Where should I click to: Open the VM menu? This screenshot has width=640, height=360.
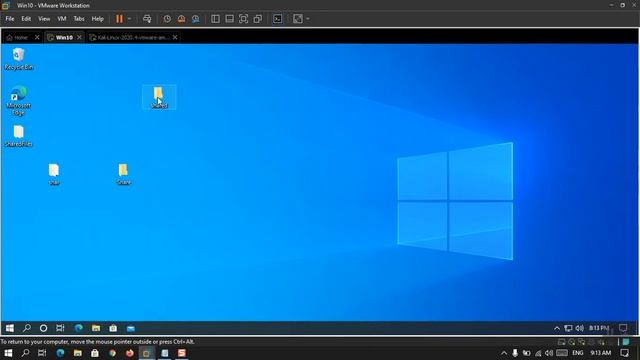62,19
